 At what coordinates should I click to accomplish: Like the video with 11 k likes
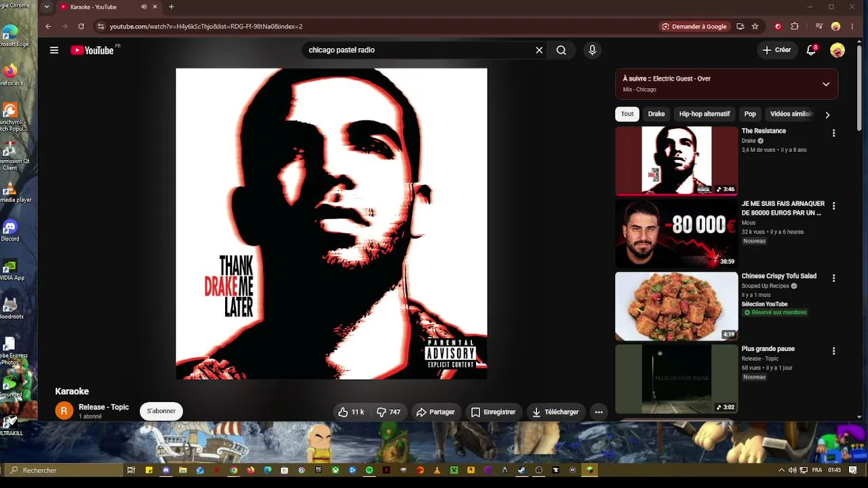pyautogui.click(x=351, y=412)
